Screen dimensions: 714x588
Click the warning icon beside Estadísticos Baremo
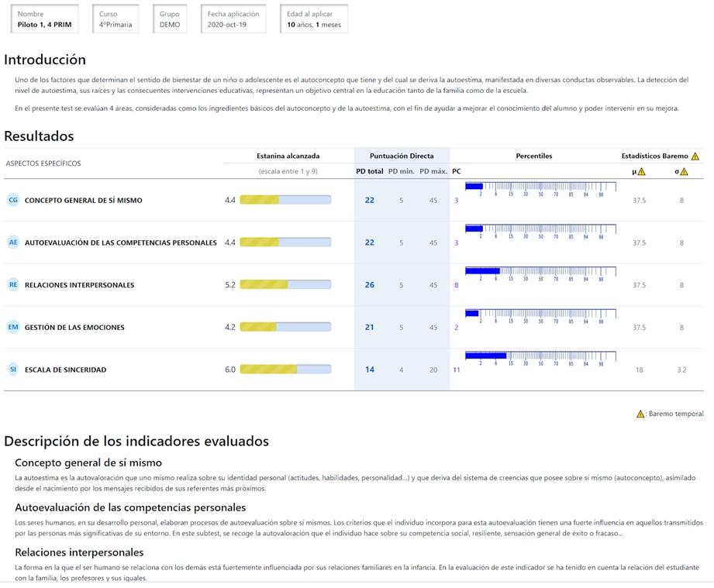(695, 156)
